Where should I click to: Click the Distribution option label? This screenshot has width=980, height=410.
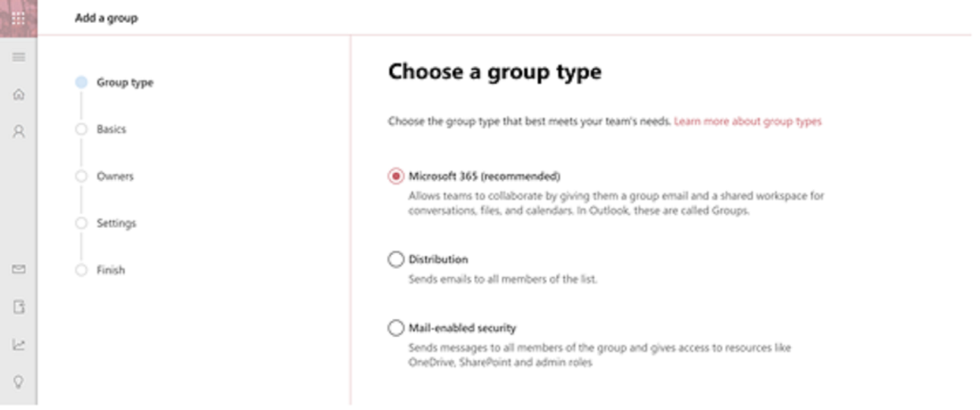pos(438,259)
